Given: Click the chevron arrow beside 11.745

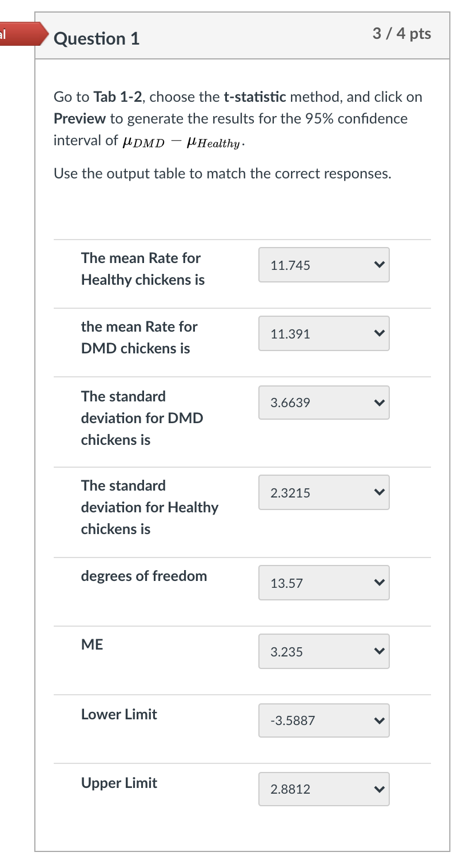Looking at the screenshot, I should click(378, 265).
